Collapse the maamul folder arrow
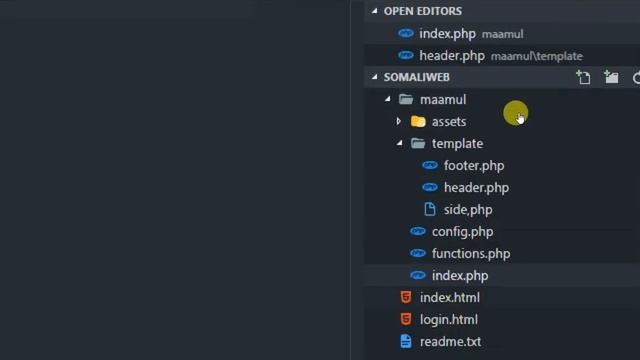Viewport: 640px width, 360px height. pos(387,99)
